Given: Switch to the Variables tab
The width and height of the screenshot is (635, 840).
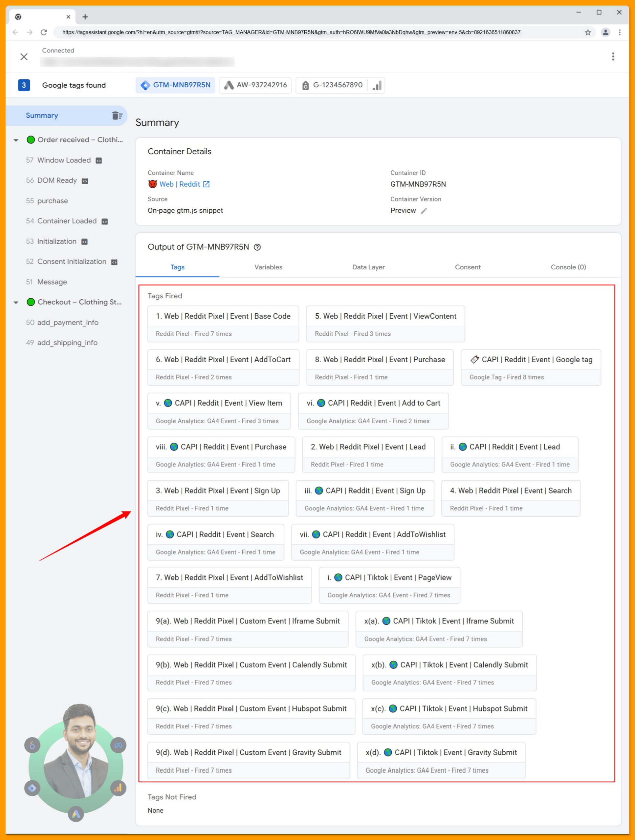Looking at the screenshot, I should (268, 267).
